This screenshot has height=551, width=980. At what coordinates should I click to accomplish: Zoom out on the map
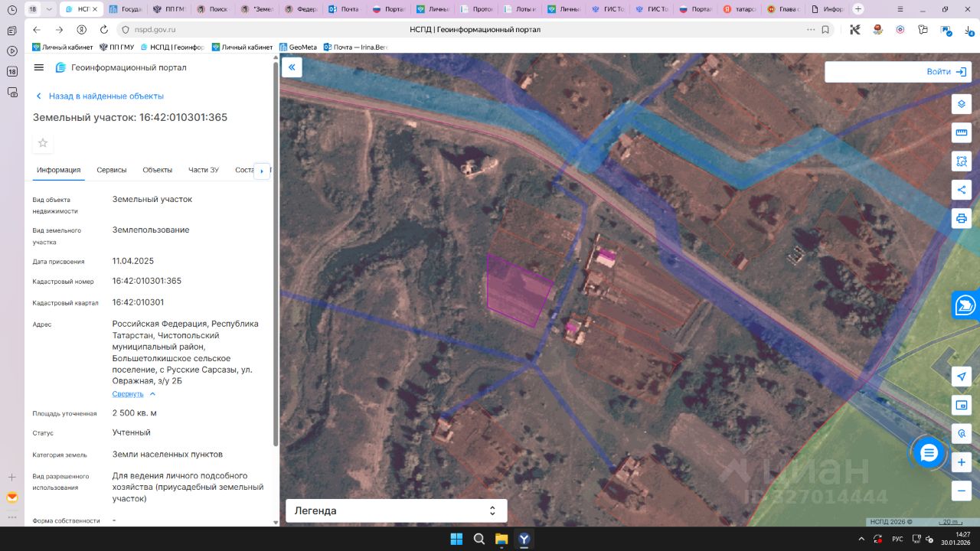tap(962, 491)
